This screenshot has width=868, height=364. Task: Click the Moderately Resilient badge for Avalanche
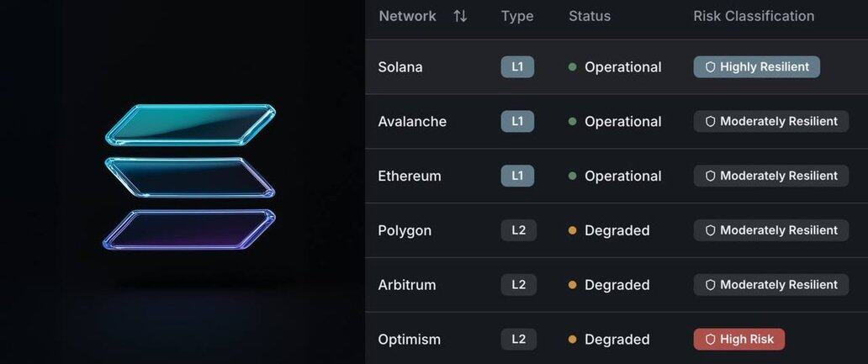click(770, 121)
